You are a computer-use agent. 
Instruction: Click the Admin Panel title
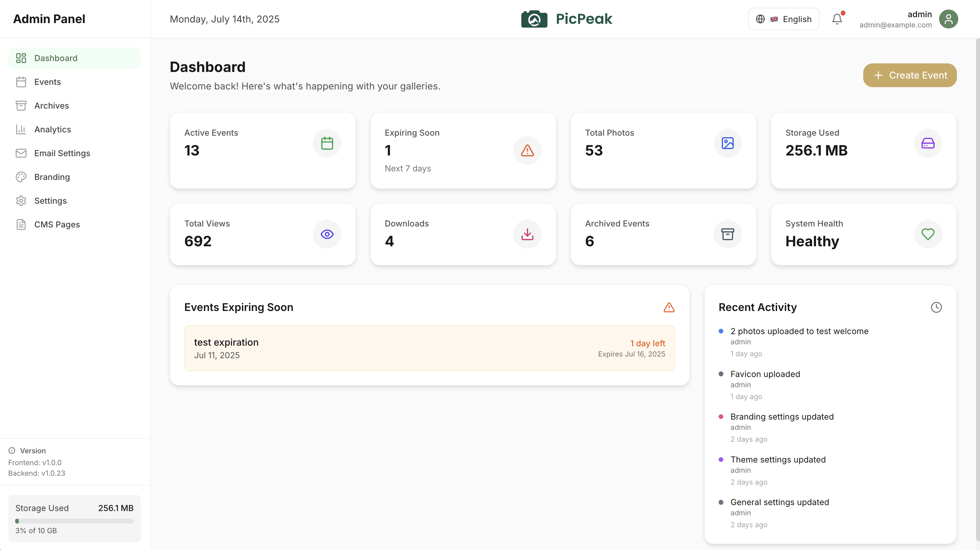click(x=49, y=19)
